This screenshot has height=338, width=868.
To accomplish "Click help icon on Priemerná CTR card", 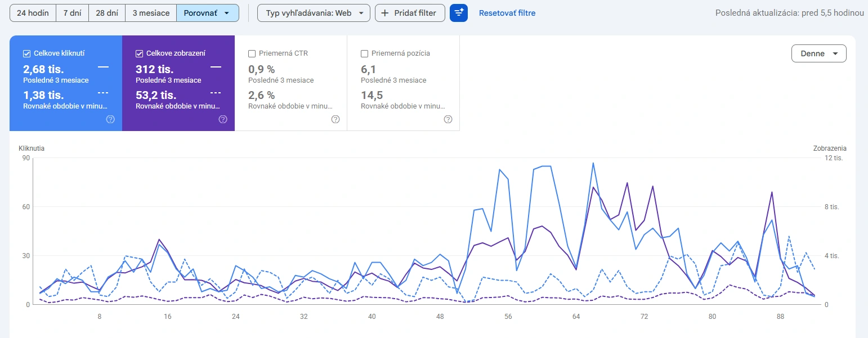I will pos(335,119).
